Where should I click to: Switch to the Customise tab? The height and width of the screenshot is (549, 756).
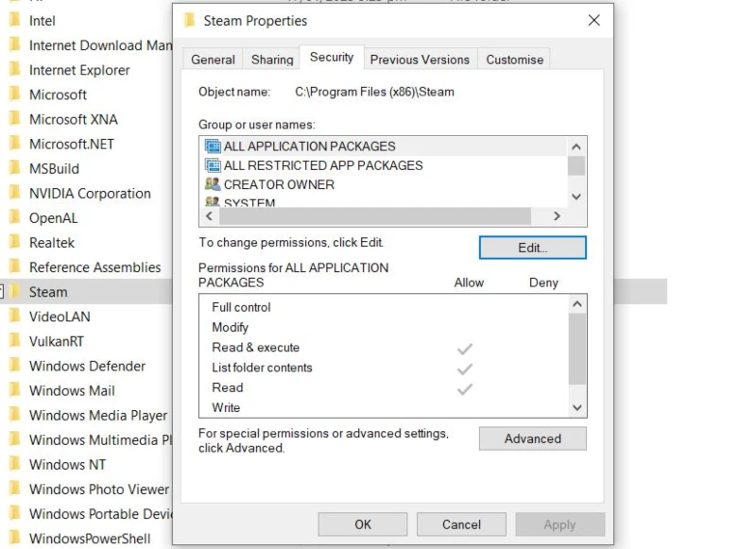coord(514,59)
